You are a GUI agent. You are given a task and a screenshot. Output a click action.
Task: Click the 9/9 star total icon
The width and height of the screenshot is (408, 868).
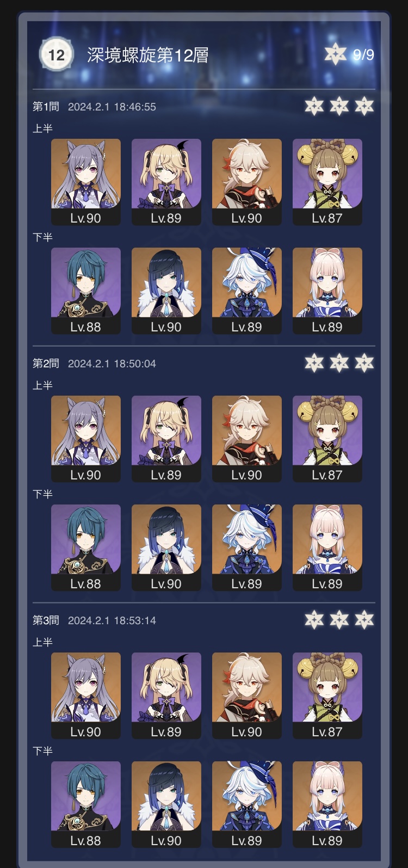coord(335,54)
